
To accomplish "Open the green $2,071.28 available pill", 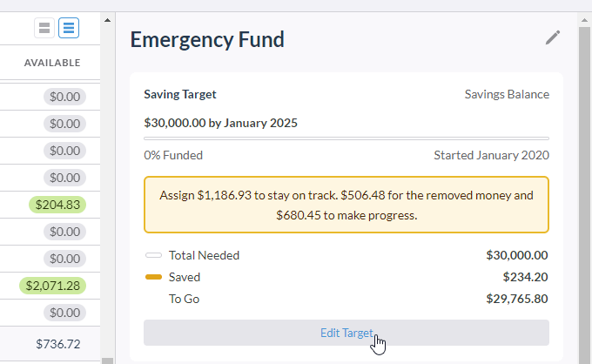I will (53, 286).
